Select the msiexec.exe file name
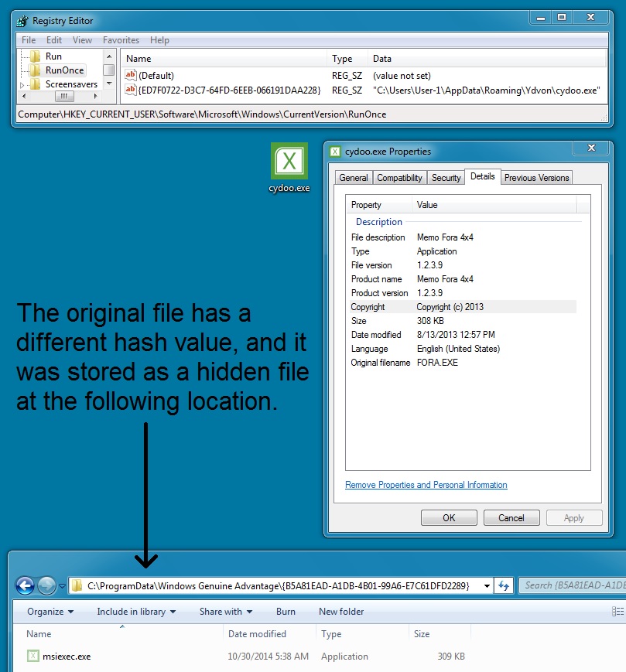Image resolution: width=626 pixels, height=672 pixels. coord(67,656)
